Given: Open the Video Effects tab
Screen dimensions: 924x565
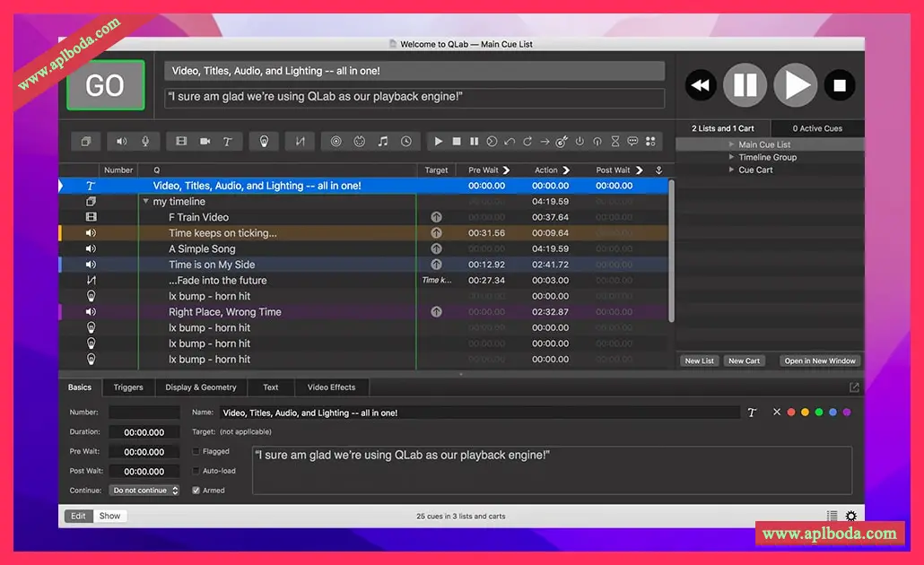Looking at the screenshot, I should [x=331, y=387].
